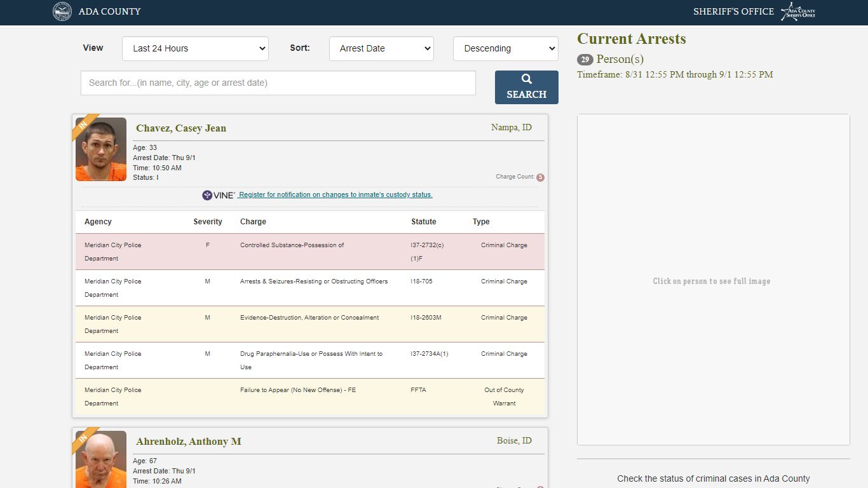Screen dimensions: 868x488
Task: Select the Chavez, Casey Jean name heading
Action: click(181, 128)
